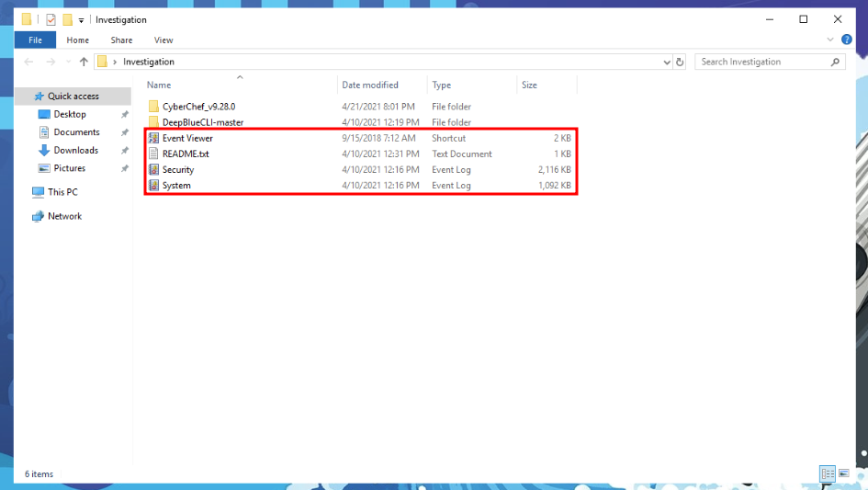This screenshot has width=868, height=490.
Task: Click the New folder quick access icon
Action: point(68,20)
